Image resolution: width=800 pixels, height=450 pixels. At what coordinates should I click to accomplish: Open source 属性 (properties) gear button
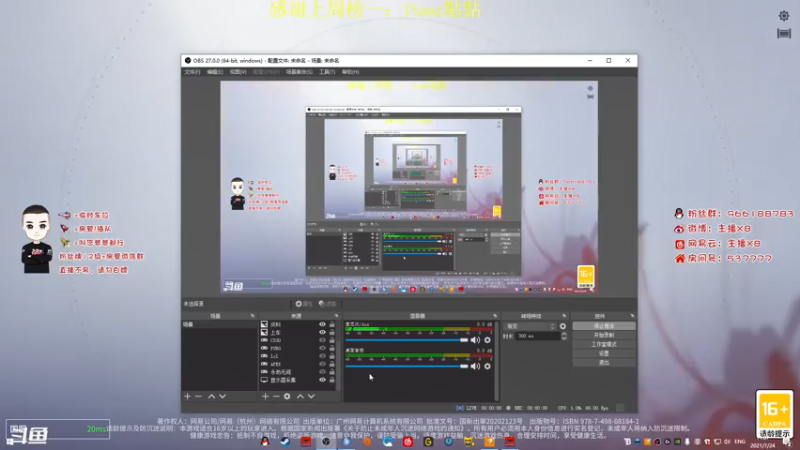pyautogui.click(x=304, y=304)
